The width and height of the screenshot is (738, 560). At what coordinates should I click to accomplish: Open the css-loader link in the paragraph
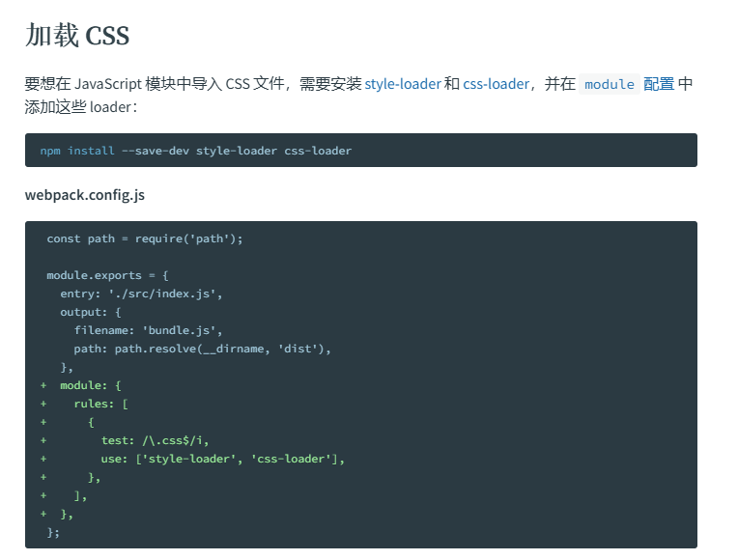[x=496, y=84]
